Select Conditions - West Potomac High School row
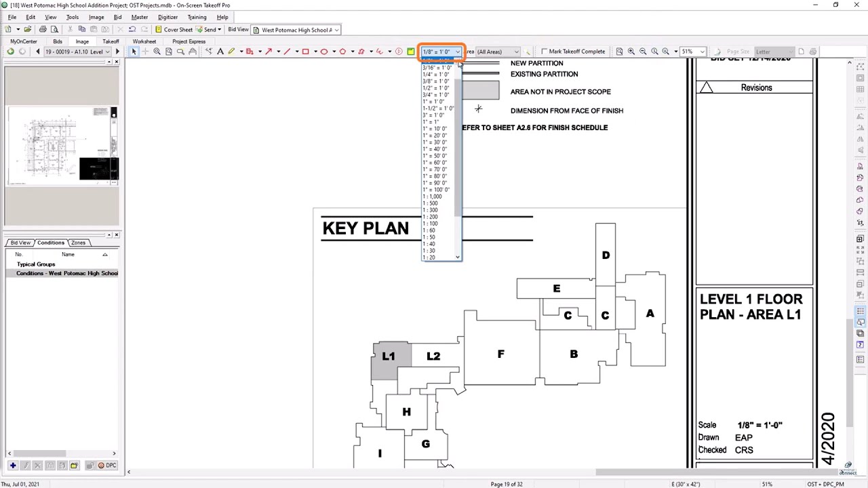 [63, 273]
